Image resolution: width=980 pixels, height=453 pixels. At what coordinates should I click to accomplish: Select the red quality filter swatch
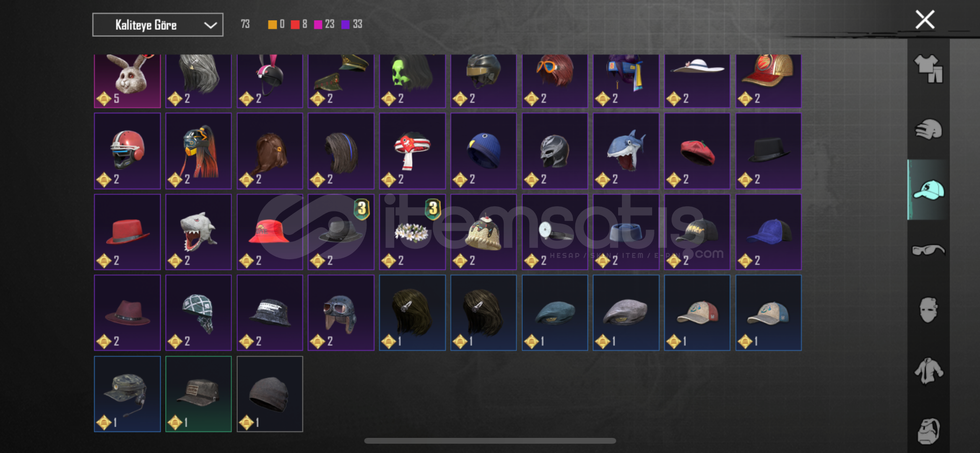(295, 24)
